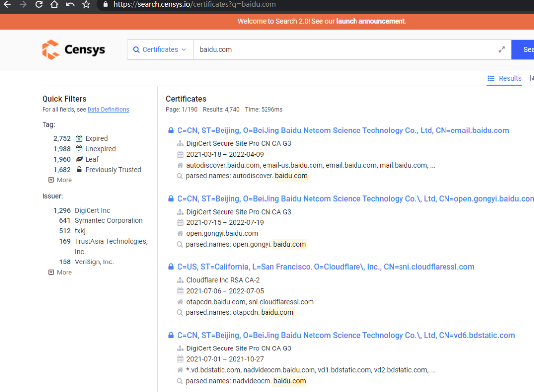Viewport: 534px width, 392px height.
Task: Click lock icon of email.baidu.com certificate
Action: click(x=171, y=131)
